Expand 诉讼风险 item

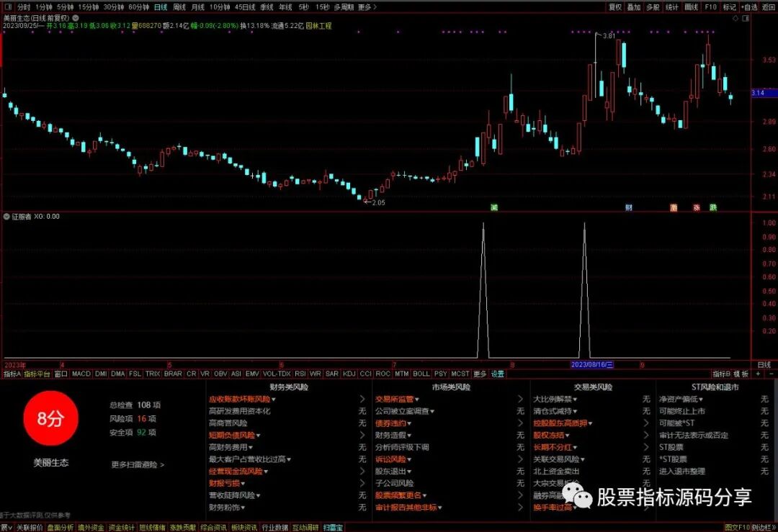393,459
